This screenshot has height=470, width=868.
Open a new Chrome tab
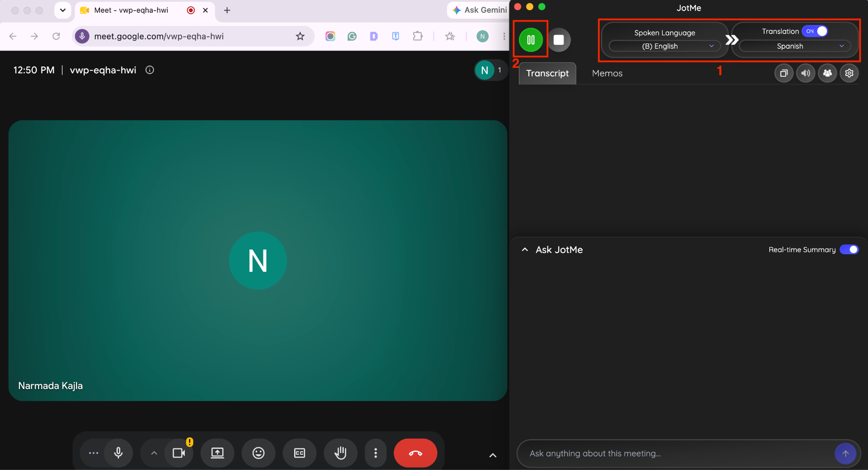(x=227, y=10)
